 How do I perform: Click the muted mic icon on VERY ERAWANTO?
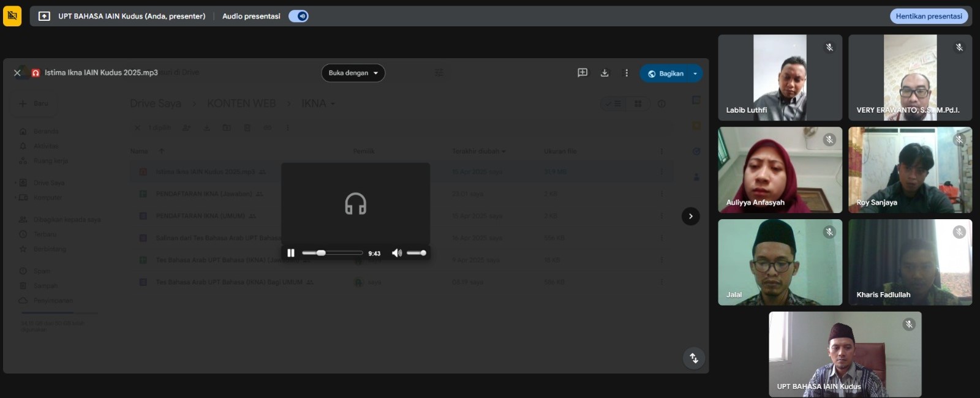pos(959,47)
